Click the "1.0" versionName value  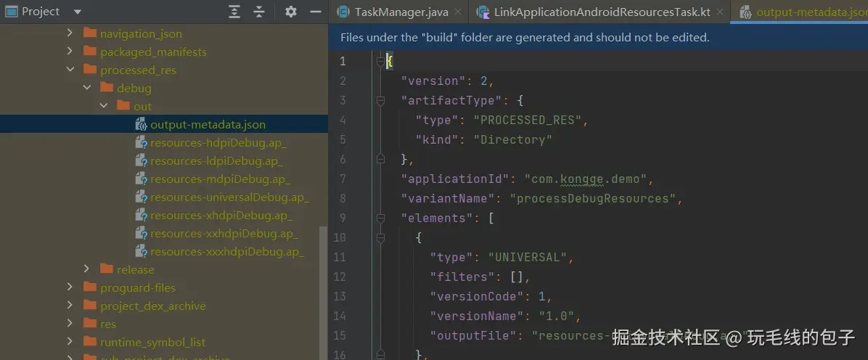[556, 316]
